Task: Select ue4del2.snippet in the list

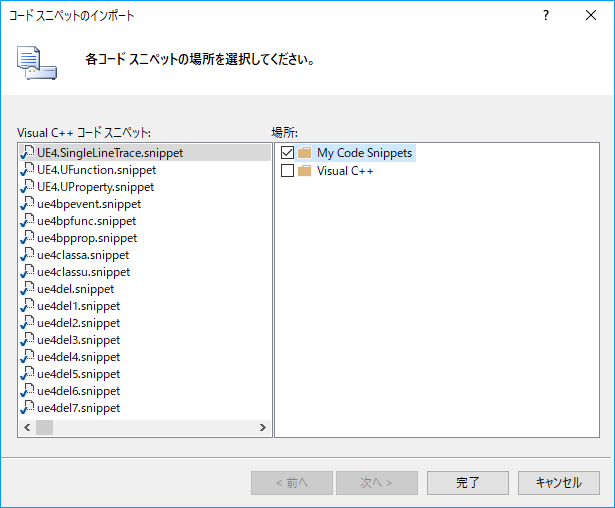Action: point(78,322)
